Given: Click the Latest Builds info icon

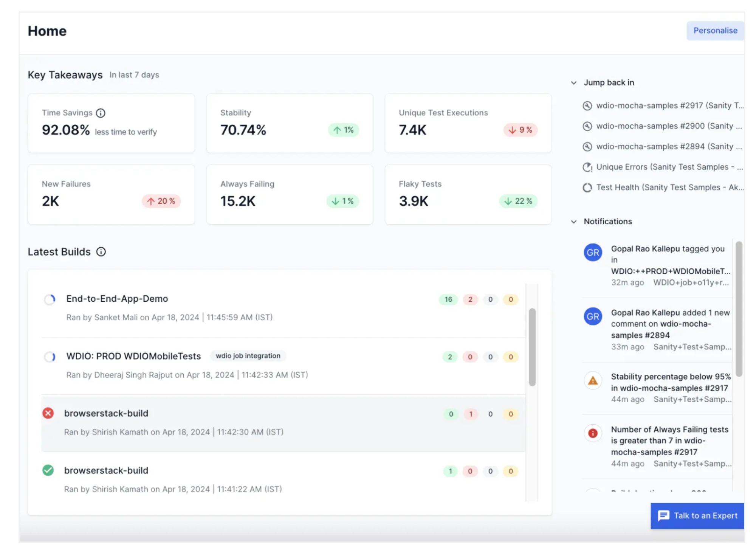Looking at the screenshot, I should tap(101, 252).
